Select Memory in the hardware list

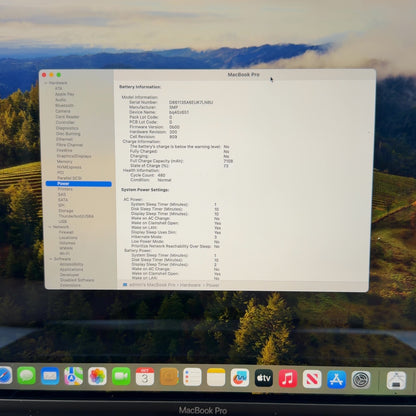[65, 161]
